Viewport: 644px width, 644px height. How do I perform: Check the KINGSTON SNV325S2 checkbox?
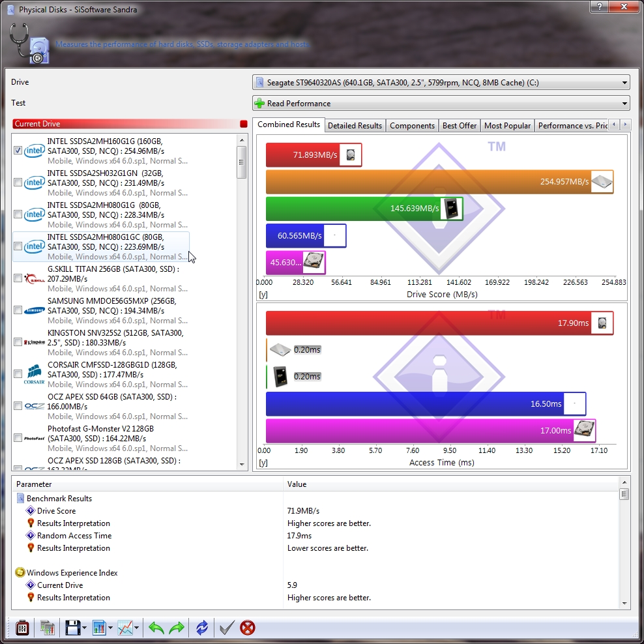18,342
